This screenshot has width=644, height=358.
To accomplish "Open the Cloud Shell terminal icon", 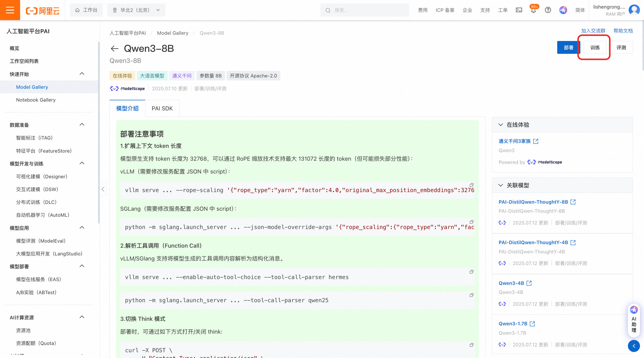I will pyautogui.click(x=519, y=10).
